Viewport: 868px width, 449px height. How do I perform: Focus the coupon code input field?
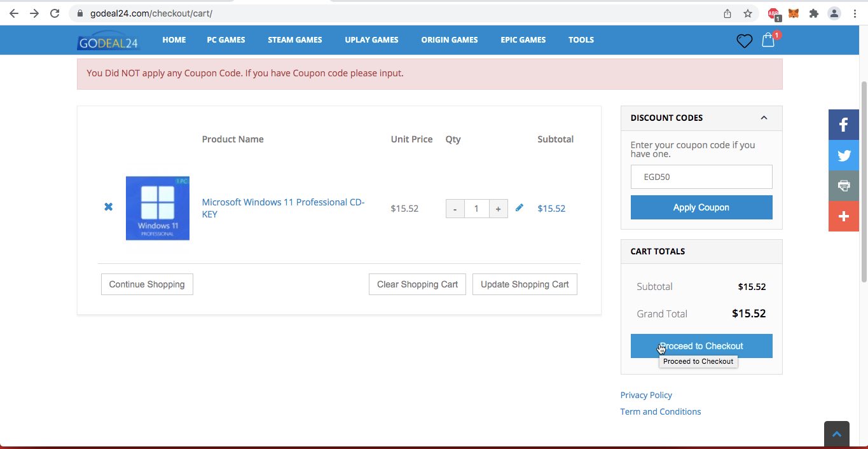701,177
